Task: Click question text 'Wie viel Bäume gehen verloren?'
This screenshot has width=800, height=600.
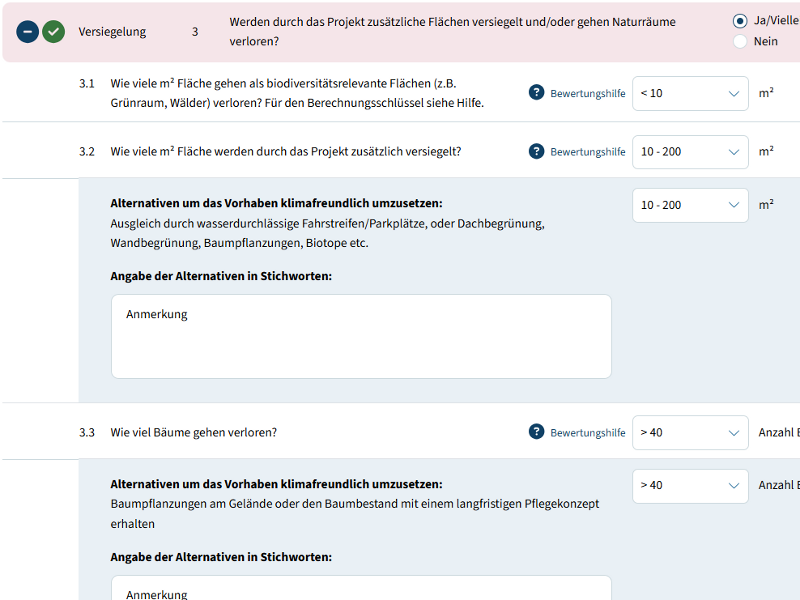Action: [193, 432]
